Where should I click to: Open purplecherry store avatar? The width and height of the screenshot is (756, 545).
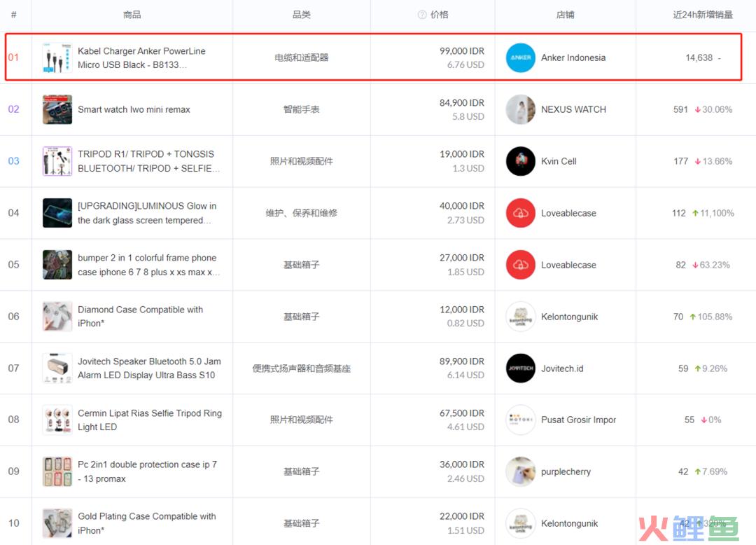click(520, 471)
